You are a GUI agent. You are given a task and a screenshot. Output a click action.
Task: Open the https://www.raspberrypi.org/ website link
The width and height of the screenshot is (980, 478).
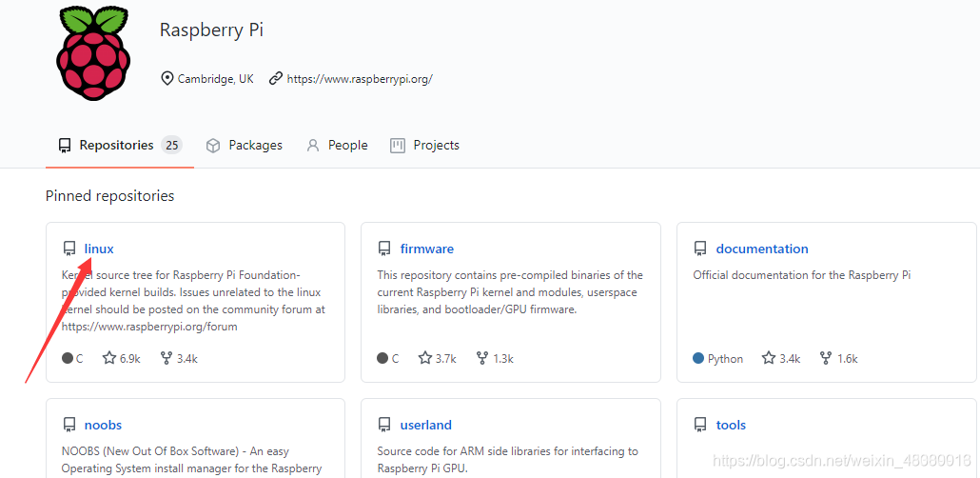(x=360, y=79)
